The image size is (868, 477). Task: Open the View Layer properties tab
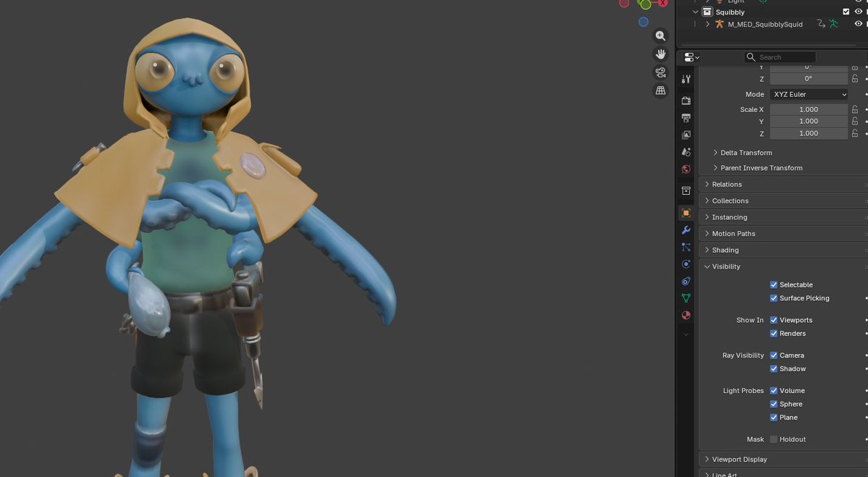pos(686,135)
